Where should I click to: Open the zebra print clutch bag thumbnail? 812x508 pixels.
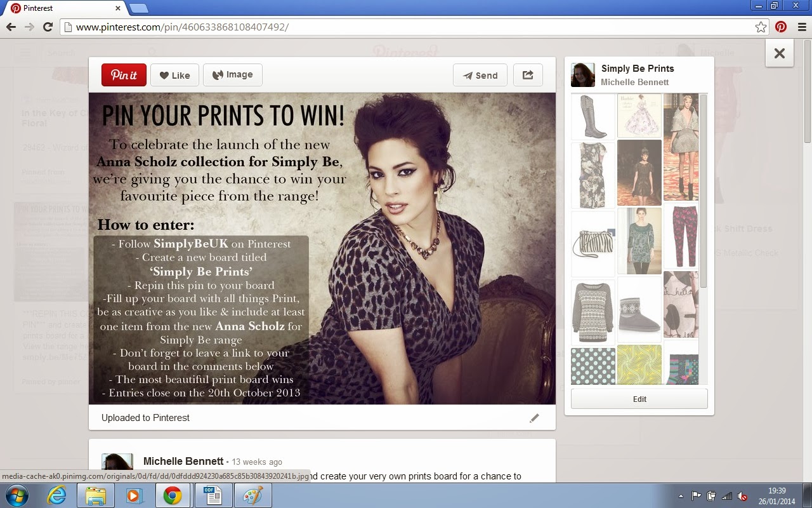tap(593, 244)
